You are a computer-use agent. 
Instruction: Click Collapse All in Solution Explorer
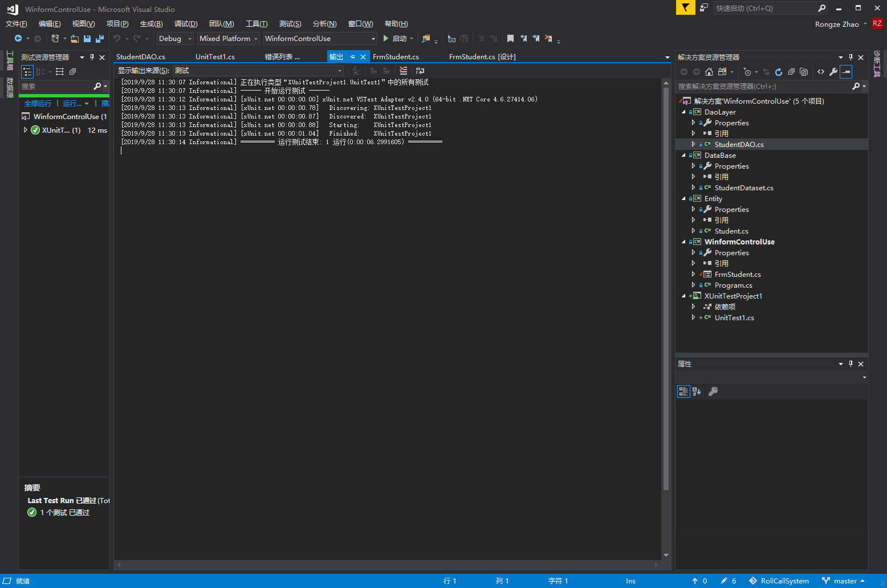tap(791, 72)
